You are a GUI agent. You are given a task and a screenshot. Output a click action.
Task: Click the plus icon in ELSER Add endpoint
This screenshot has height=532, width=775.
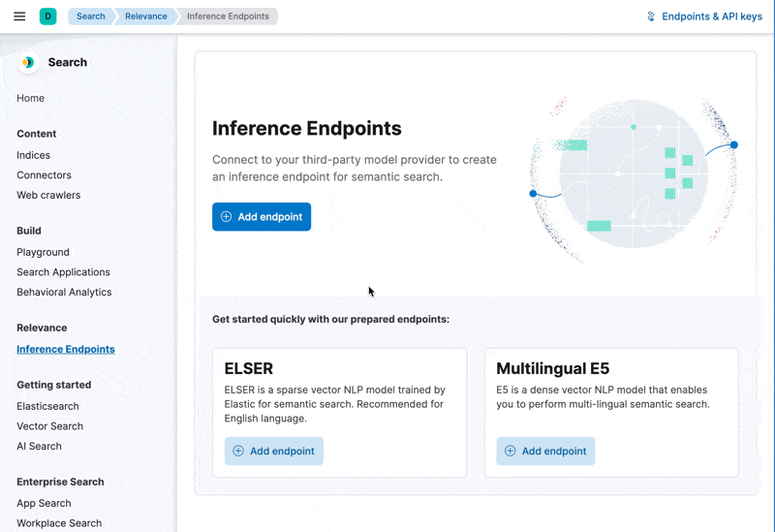tap(238, 452)
